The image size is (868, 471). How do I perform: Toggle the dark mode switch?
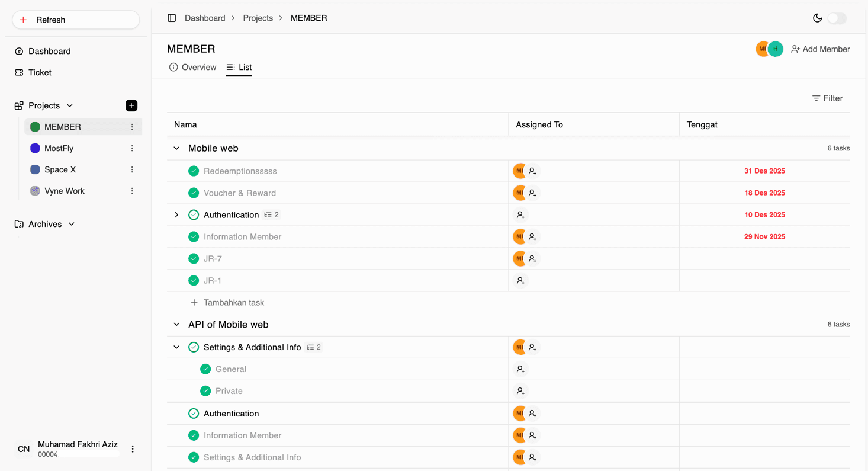(x=837, y=18)
